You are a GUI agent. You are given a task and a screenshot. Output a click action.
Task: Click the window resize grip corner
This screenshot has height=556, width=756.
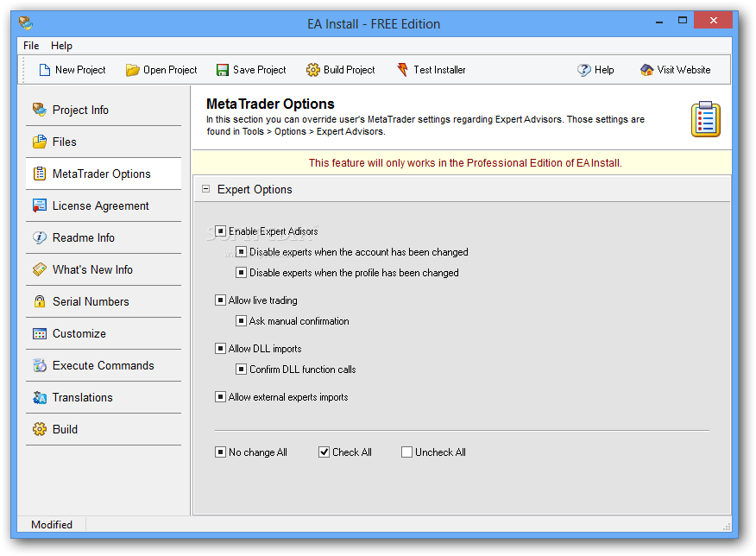coord(727,526)
